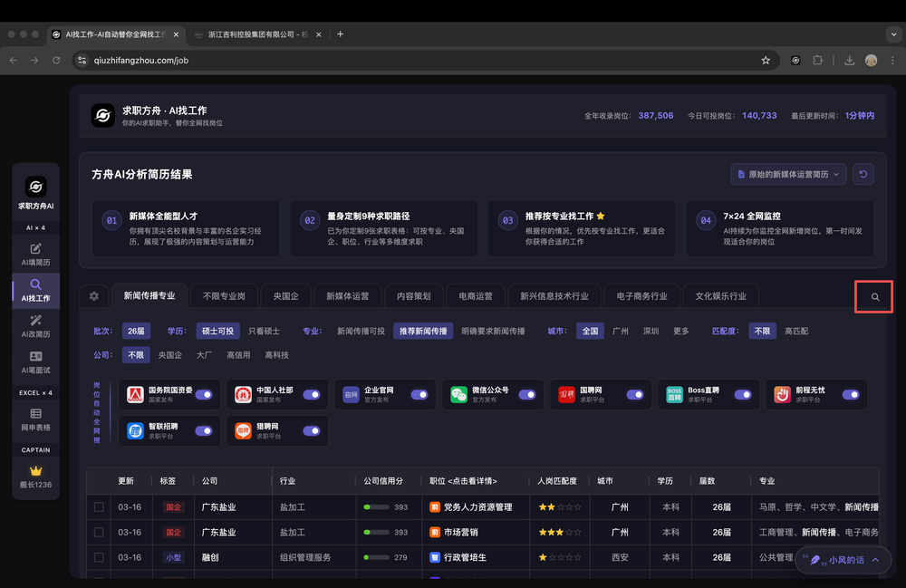Expand the 小风的话 chat panel
The height and width of the screenshot is (588, 906).
[843, 561]
